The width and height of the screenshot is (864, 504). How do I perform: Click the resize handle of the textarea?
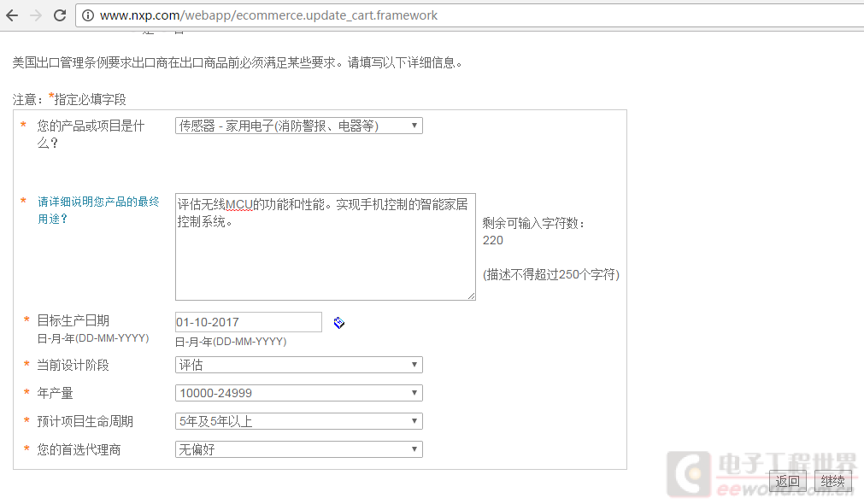[471, 296]
